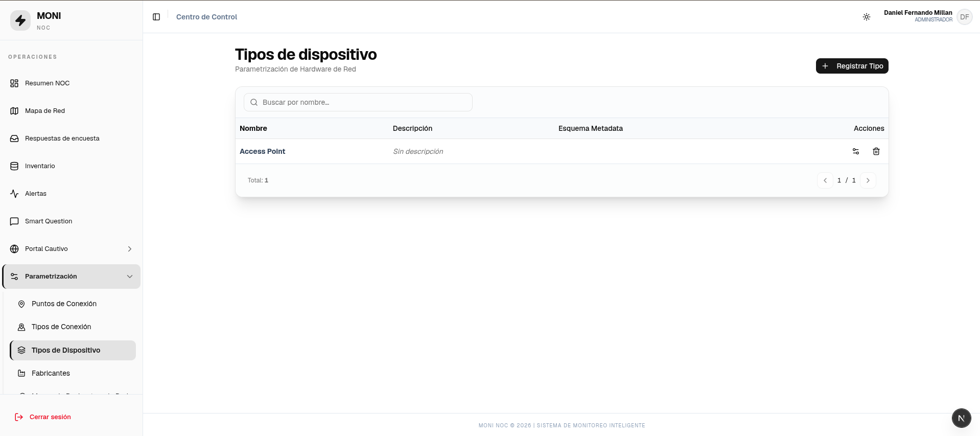Click the plus icon in Registrar Tipo
Screen dimensions: 980x436
click(825, 66)
